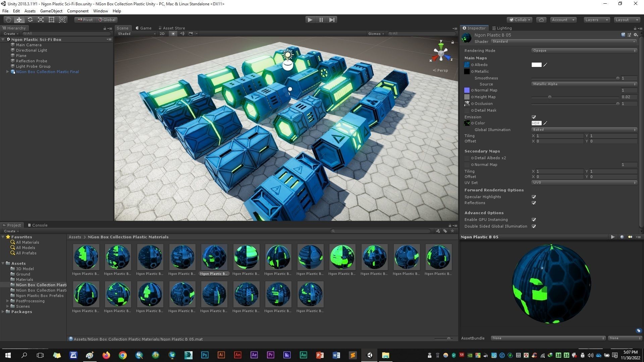644x362 pixels.
Task: Open the Shader dropdown
Action: coord(563,42)
